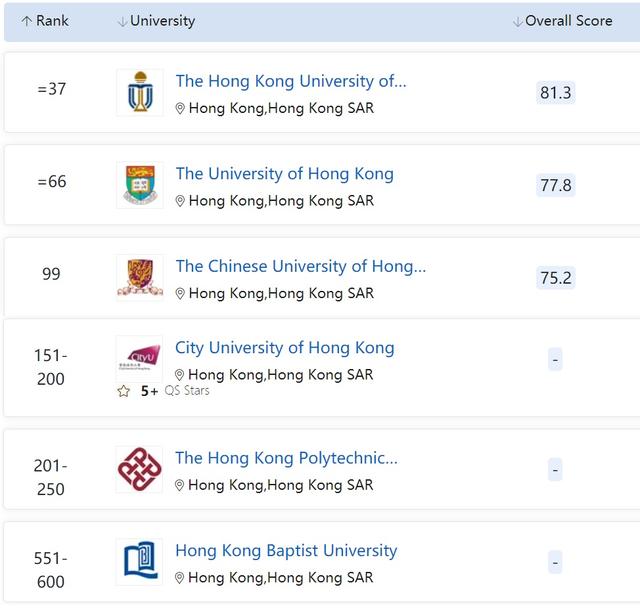Click the Hong Kong Polytechnic University logo

coord(139,469)
